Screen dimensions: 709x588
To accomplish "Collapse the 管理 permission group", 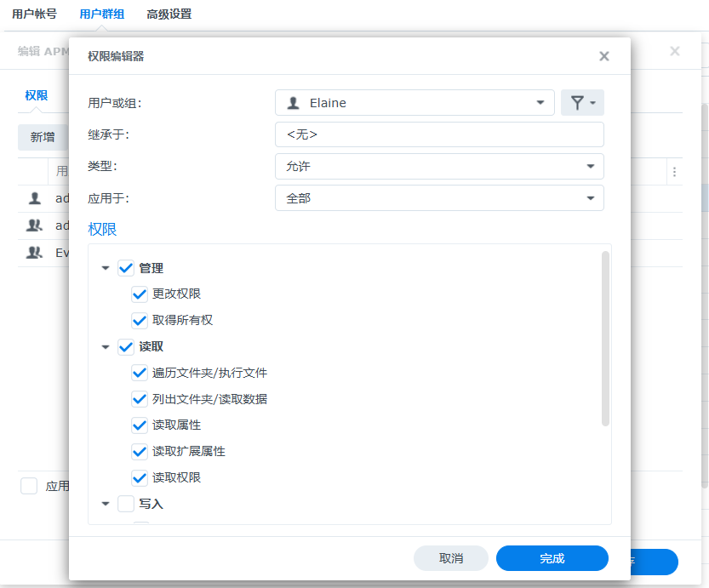I will [x=106, y=268].
